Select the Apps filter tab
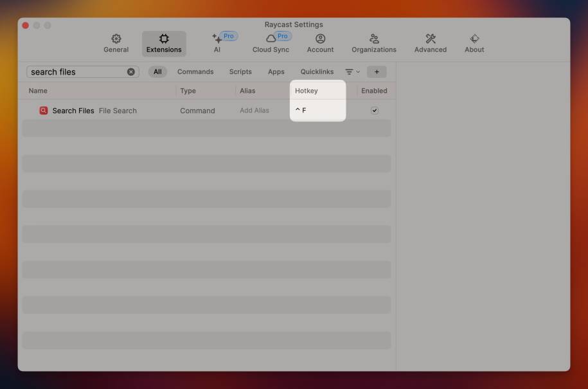 click(x=276, y=71)
